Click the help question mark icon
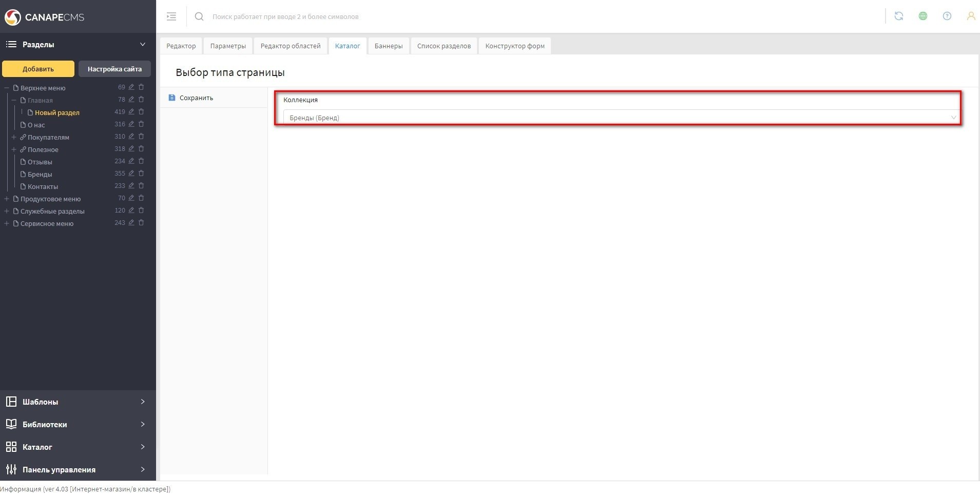The image size is (980, 495). coord(947,16)
